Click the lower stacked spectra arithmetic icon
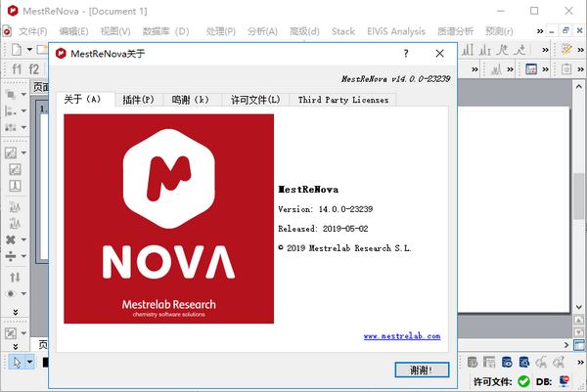 pos(15,223)
